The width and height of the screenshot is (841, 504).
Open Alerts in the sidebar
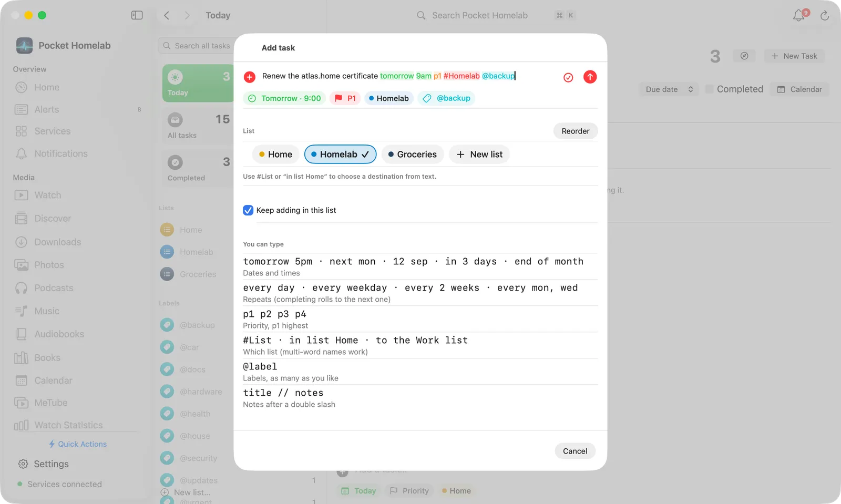(x=47, y=109)
